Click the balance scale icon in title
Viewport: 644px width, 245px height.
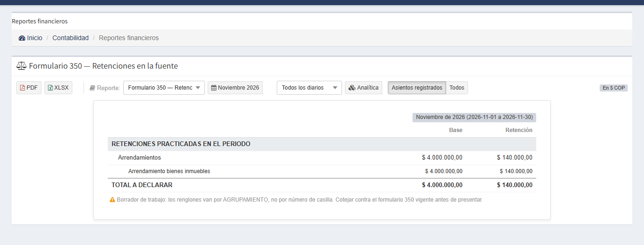click(x=21, y=66)
